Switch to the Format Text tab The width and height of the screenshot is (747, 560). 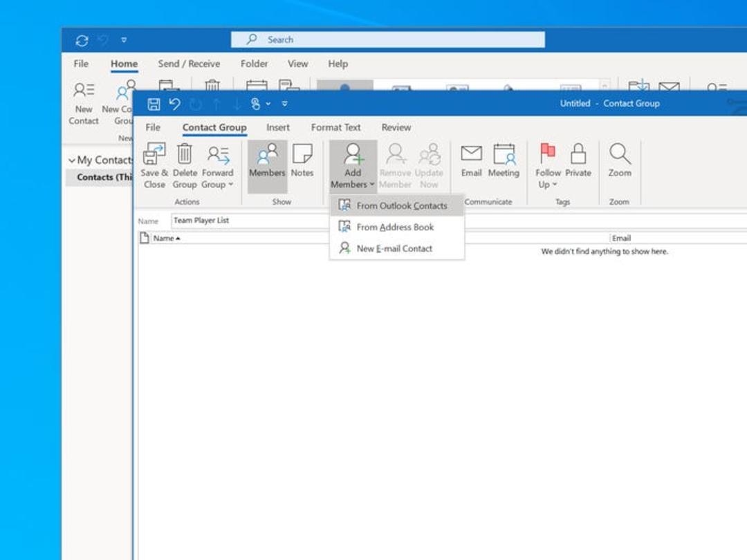[x=336, y=128]
